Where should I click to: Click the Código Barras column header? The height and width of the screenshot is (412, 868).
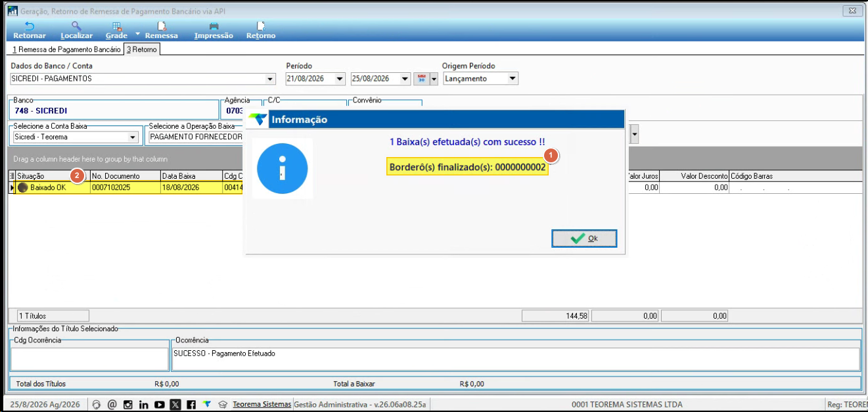click(x=795, y=176)
